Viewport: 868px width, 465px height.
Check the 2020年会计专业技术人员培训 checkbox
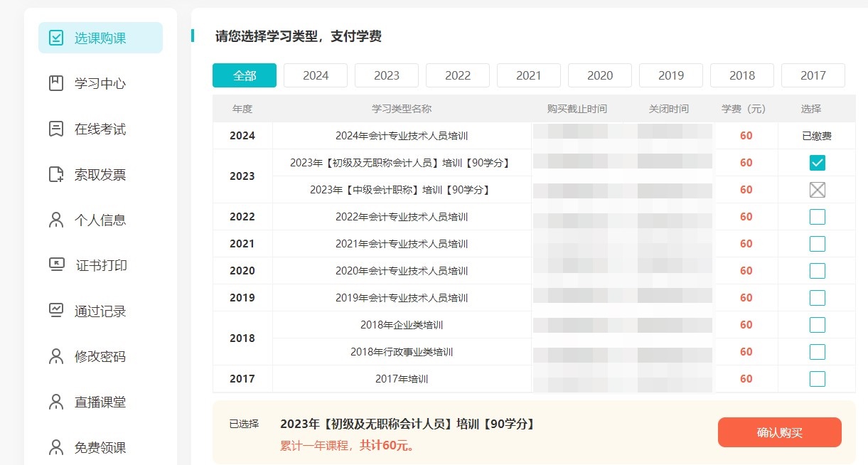click(x=816, y=270)
